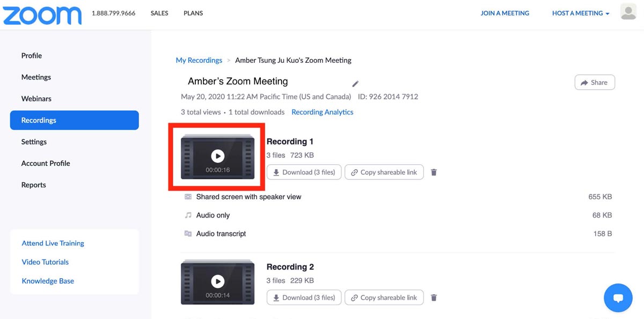Click the shared screen with speaker view icon
Viewport: 644px width, 319px height.
[x=188, y=197]
